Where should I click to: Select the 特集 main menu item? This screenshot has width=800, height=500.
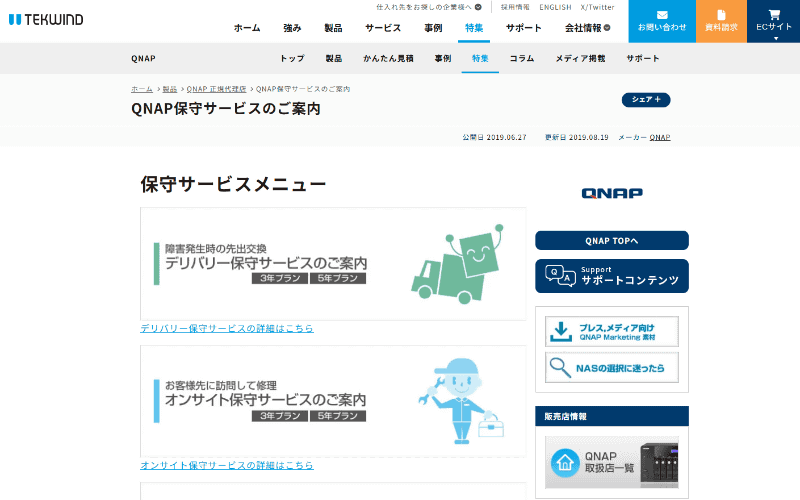point(474,28)
